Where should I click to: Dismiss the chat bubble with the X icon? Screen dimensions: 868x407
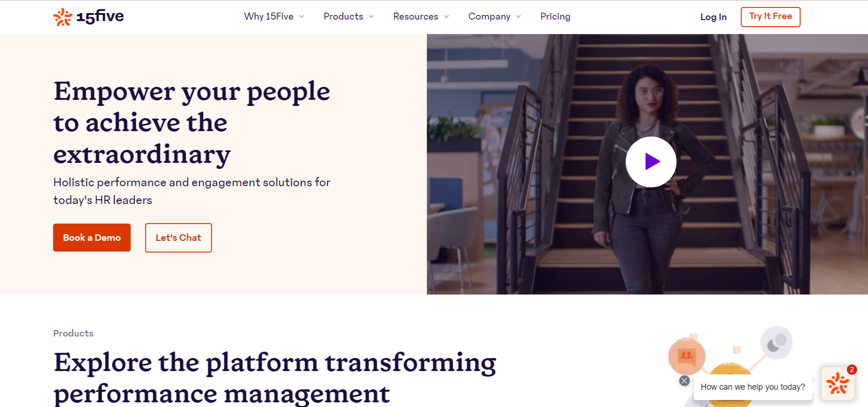(x=684, y=381)
